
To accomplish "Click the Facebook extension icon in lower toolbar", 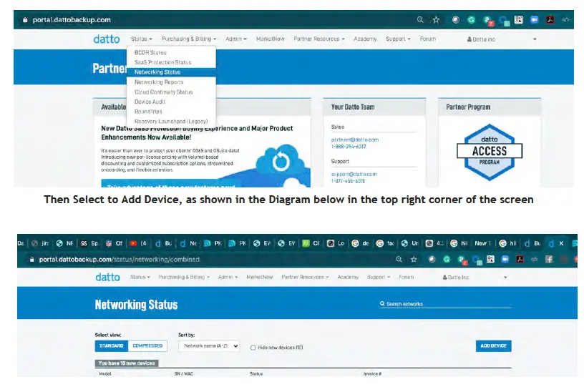I will [x=549, y=260].
